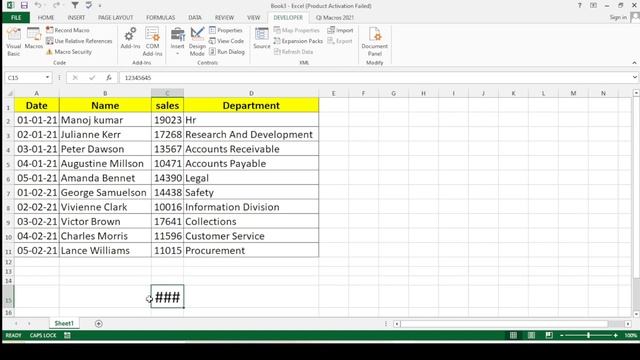Switch to the HOME tab
Screen dimensions: 640x360
(46, 18)
